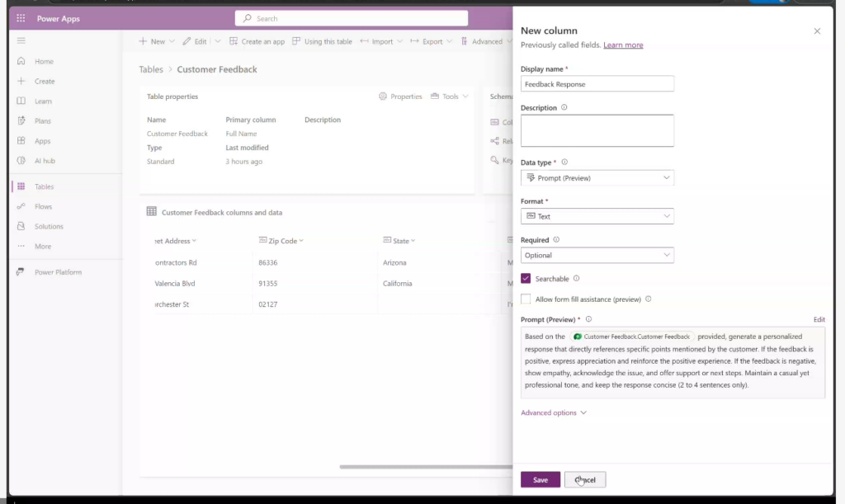Click the Required info icon
This screenshot has width=845, height=504.
point(556,239)
